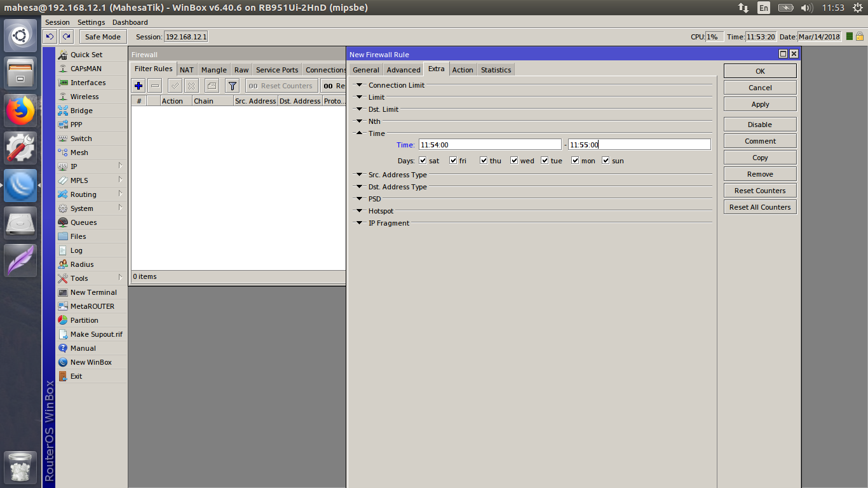This screenshot has width=868, height=488.
Task: Launch a New Terminal
Action: point(93,292)
